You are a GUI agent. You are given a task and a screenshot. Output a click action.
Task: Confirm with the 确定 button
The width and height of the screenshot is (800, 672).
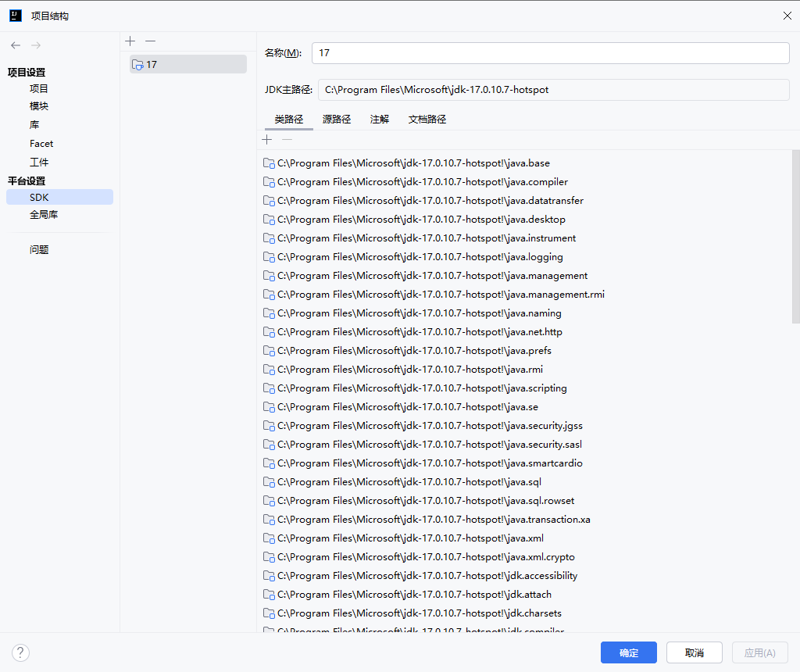(x=629, y=652)
